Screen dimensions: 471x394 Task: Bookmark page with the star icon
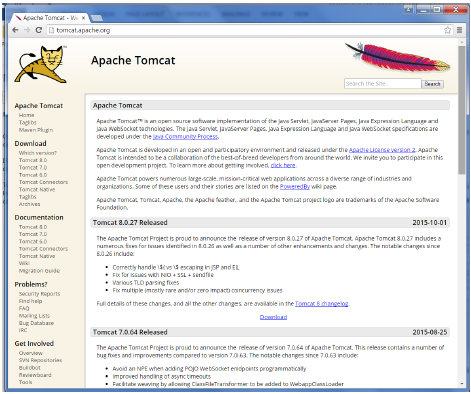[x=447, y=30]
